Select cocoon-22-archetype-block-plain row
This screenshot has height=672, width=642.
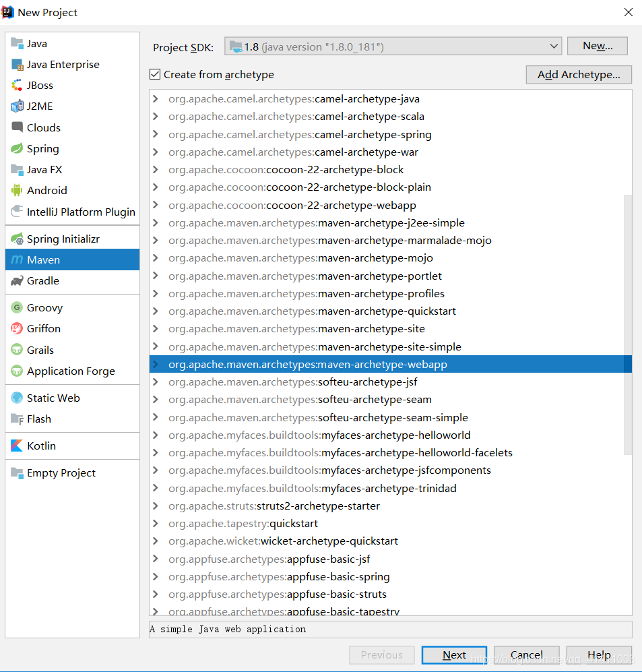(x=390, y=187)
